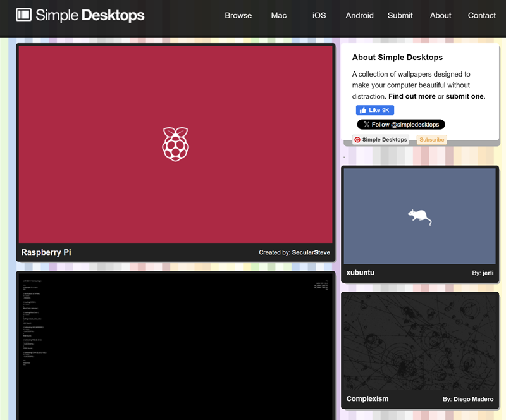Go to the Mac section
Screen dimensions: 506x420
[279, 15]
